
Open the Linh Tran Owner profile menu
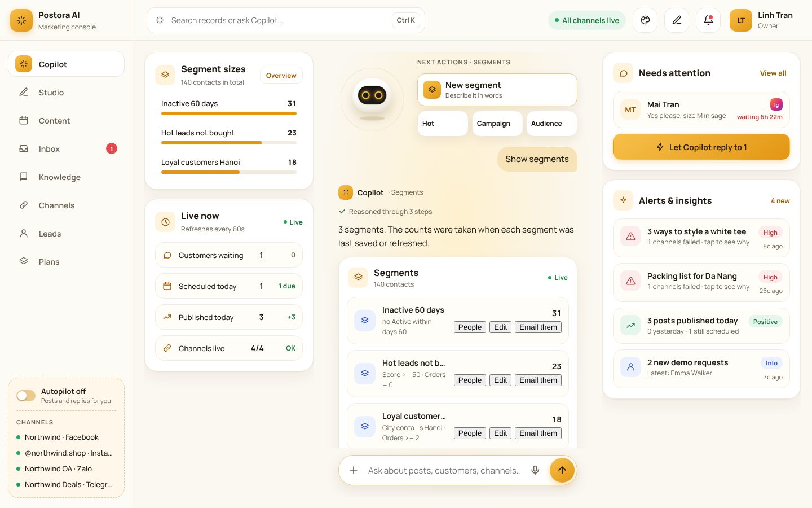pyautogui.click(x=761, y=20)
